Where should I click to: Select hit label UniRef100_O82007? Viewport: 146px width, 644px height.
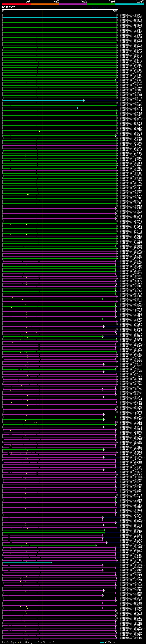point(131,50)
